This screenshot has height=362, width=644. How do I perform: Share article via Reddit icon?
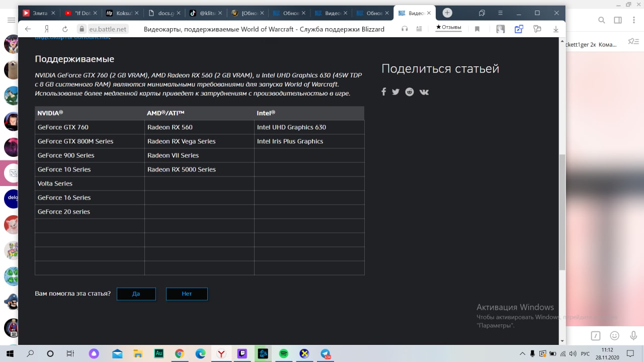click(410, 92)
